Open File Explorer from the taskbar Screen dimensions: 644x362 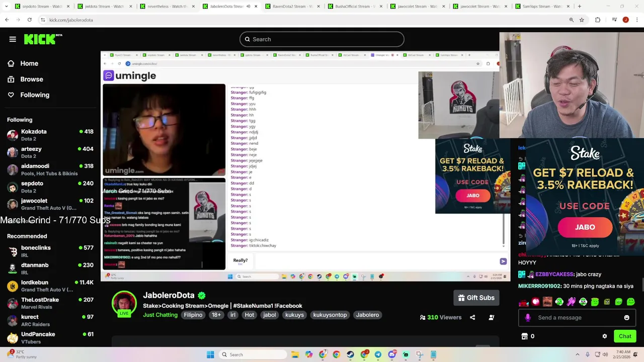(x=295, y=354)
